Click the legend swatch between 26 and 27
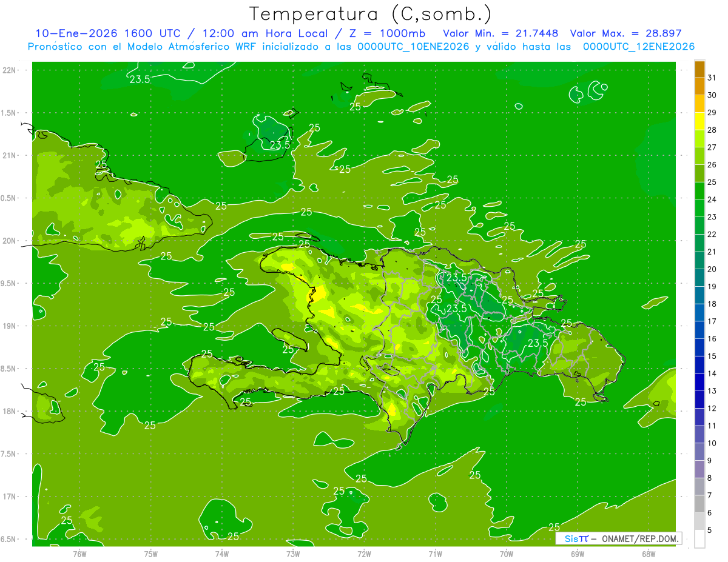This screenshot has height=562, width=728. [x=699, y=156]
